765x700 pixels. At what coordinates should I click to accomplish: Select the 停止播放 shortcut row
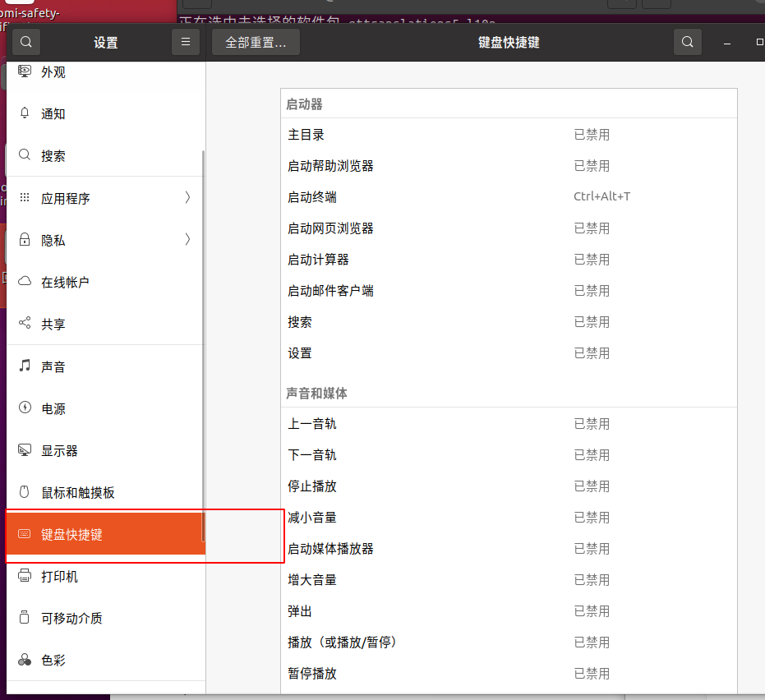pos(509,486)
